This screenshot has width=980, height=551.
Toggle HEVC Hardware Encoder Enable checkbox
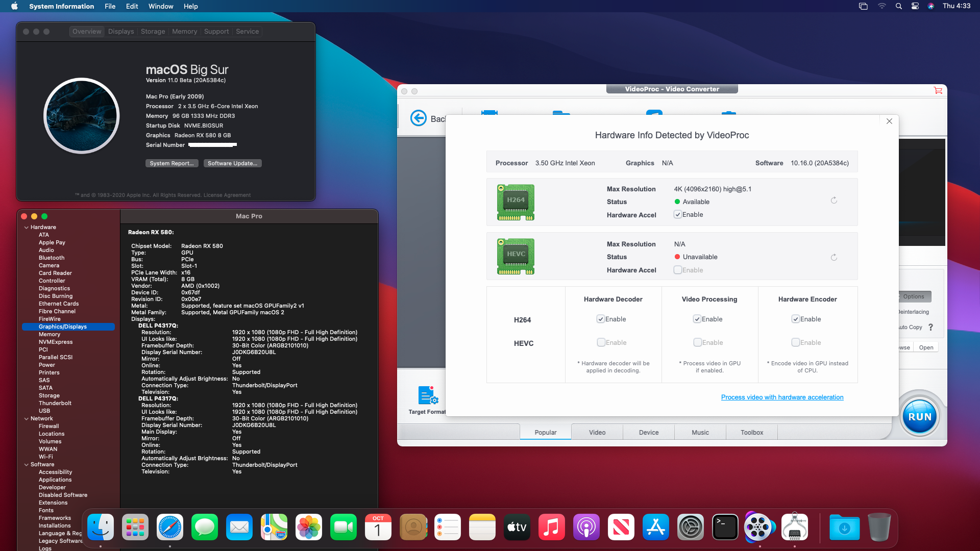pos(796,342)
